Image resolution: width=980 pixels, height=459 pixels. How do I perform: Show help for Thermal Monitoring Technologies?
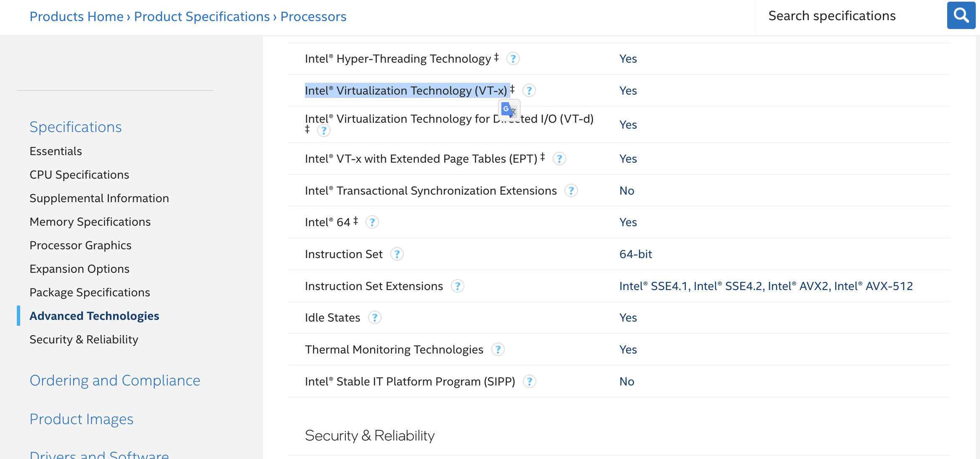tap(498, 349)
